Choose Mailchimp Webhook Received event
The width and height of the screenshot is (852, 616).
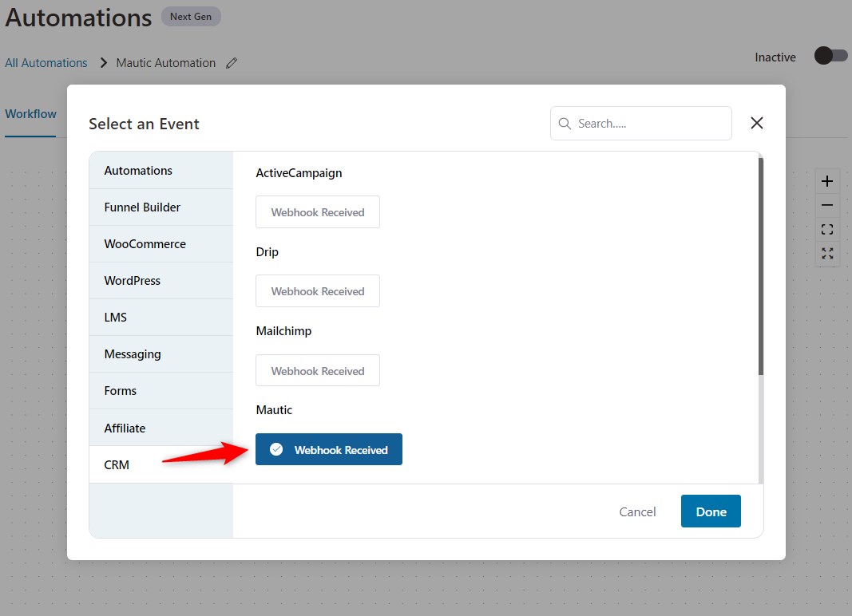tap(318, 370)
